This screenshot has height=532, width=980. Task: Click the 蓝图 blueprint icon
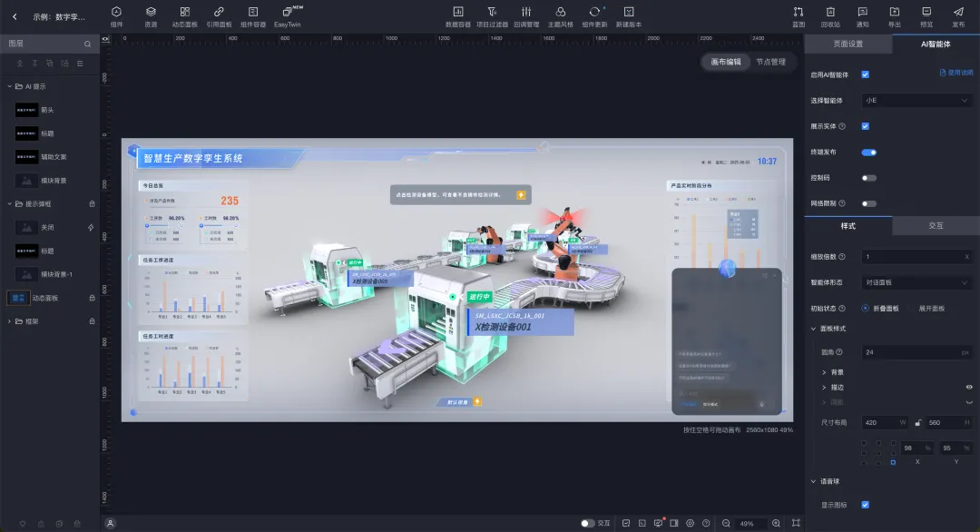coord(799,15)
